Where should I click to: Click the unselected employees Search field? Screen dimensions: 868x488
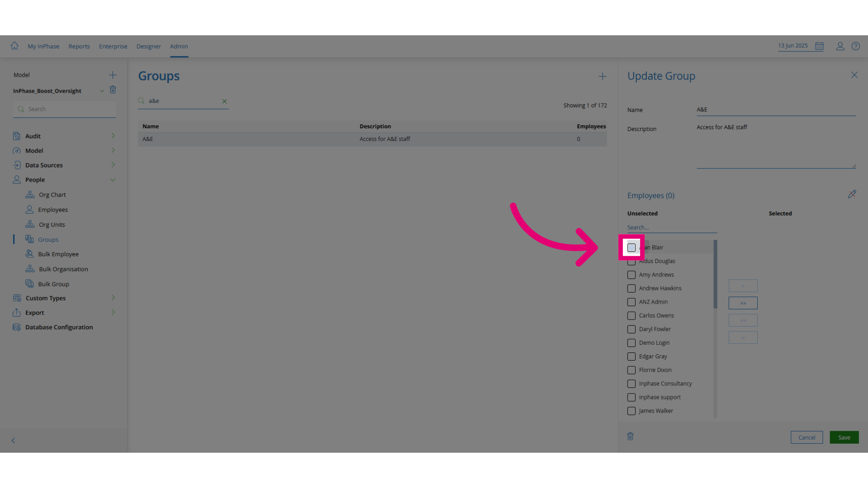click(x=672, y=227)
